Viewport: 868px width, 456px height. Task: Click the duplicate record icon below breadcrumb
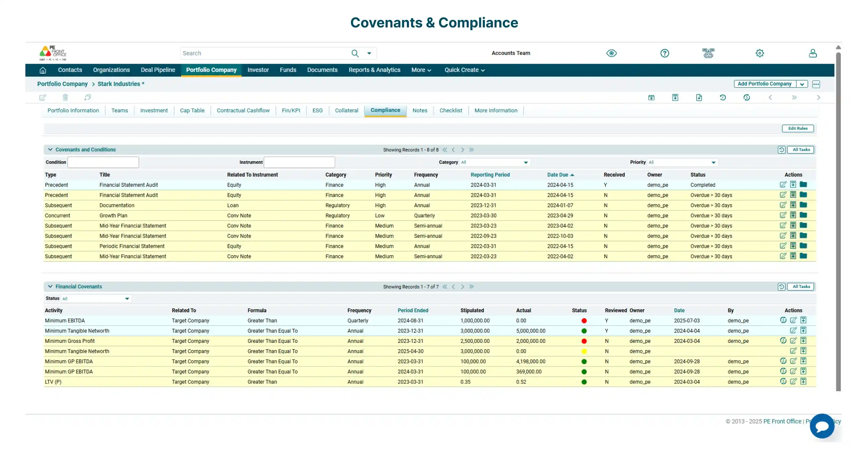click(87, 97)
